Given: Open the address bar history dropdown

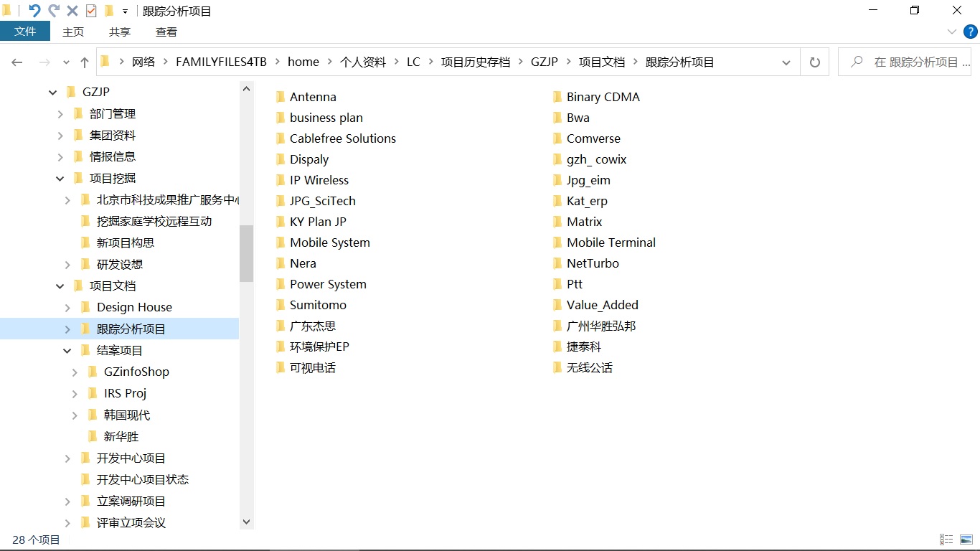Looking at the screenshot, I should 786,62.
